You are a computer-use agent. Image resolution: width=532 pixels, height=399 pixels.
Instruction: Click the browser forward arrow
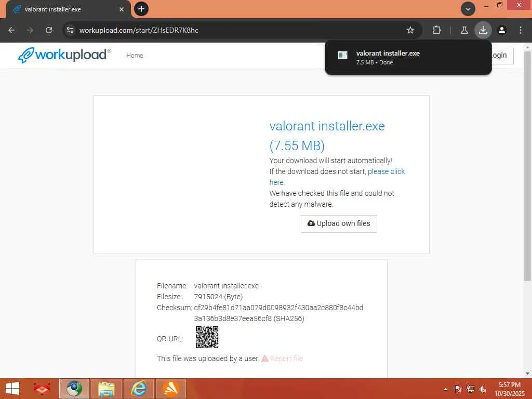30,30
